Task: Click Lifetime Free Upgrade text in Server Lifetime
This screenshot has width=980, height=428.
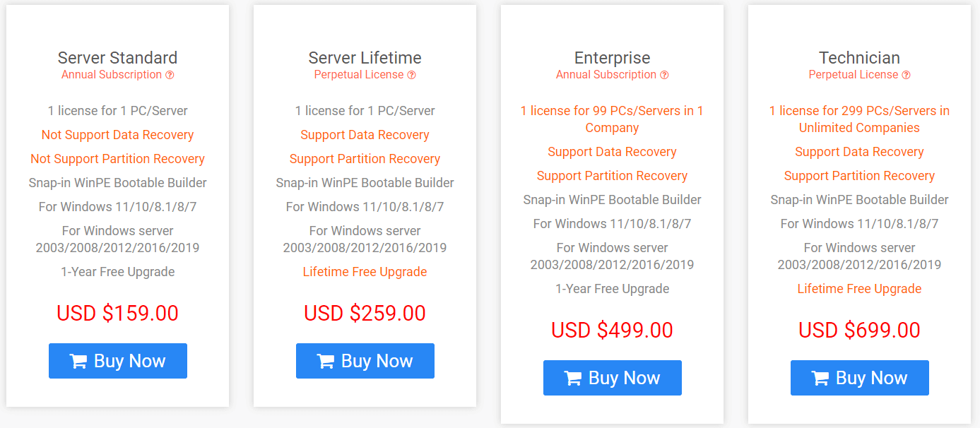Action: tap(365, 272)
